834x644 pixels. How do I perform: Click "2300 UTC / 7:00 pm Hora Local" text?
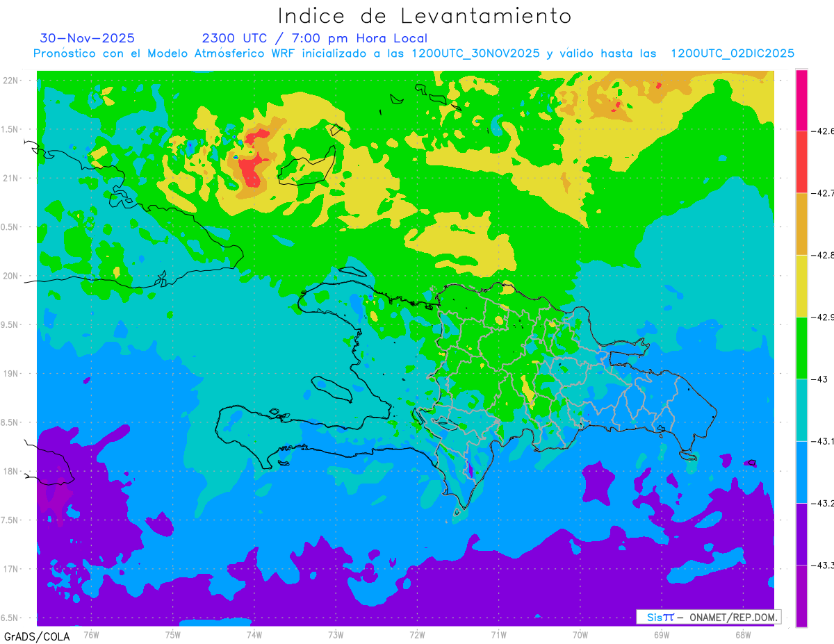314,38
